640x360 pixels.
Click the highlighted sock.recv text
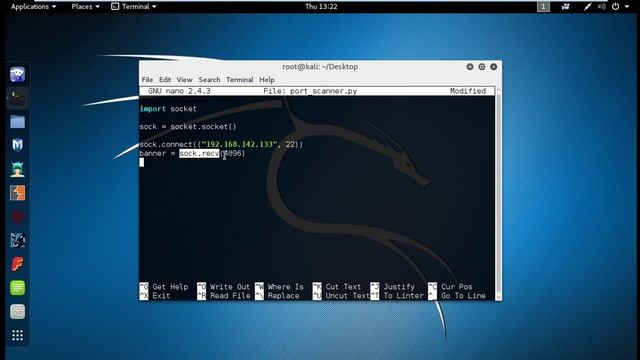pos(199,153)
